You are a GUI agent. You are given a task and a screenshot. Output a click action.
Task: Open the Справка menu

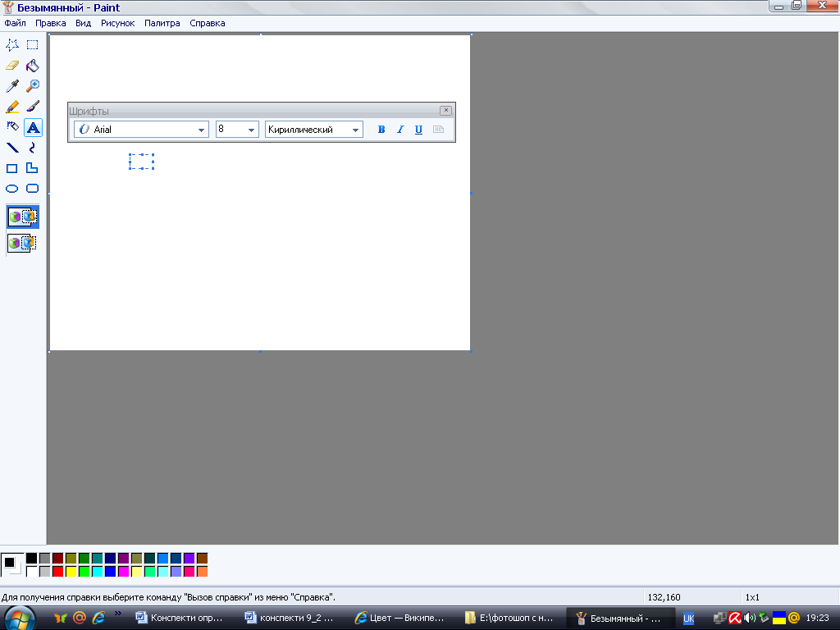[x=207, y=23]
